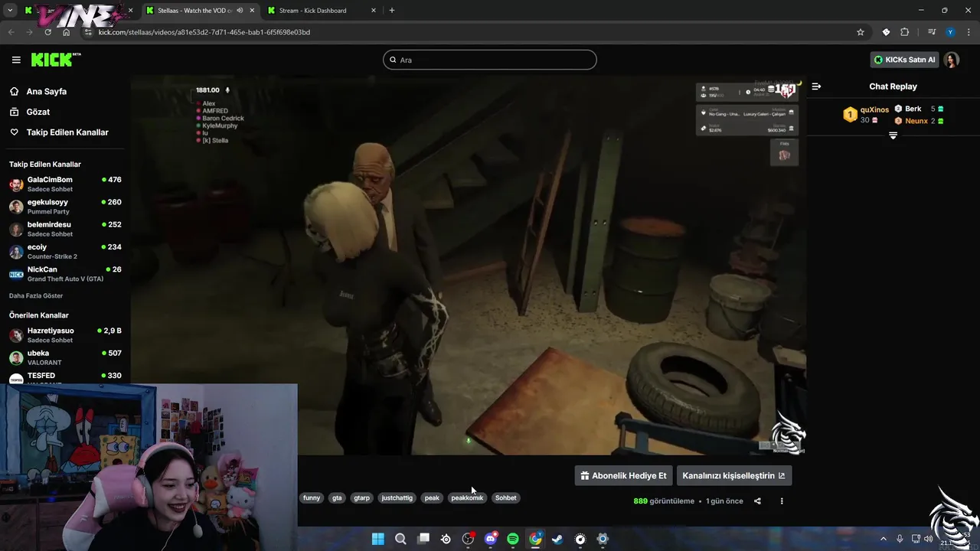This screenshot has width=980, height=551.
Task: Go to Ana Sayfa in the sidebar
Action: coord(47,91)
